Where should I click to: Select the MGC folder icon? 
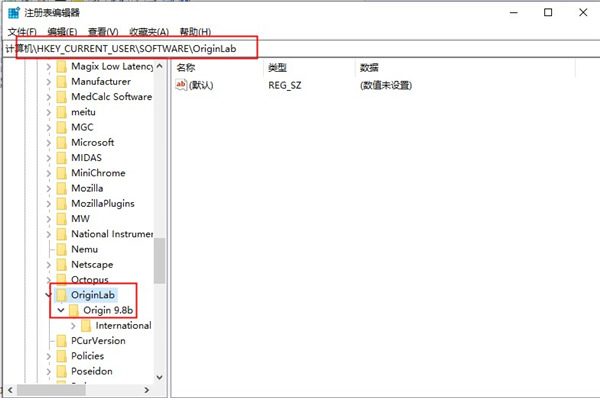[x=62, y=127]
